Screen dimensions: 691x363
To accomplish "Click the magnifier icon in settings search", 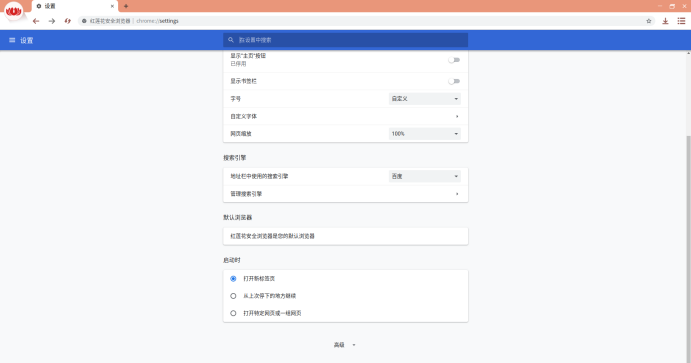I will coord(230,40).
